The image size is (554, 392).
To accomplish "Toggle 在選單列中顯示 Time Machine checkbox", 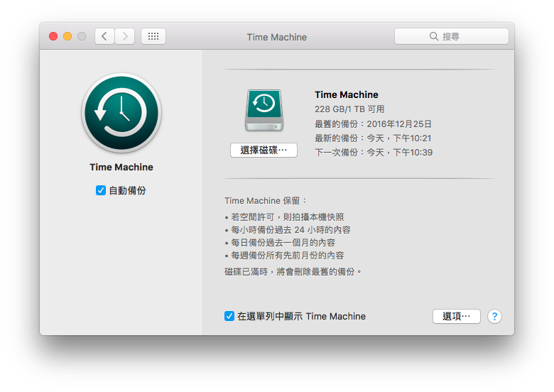I will click(229, 316).
